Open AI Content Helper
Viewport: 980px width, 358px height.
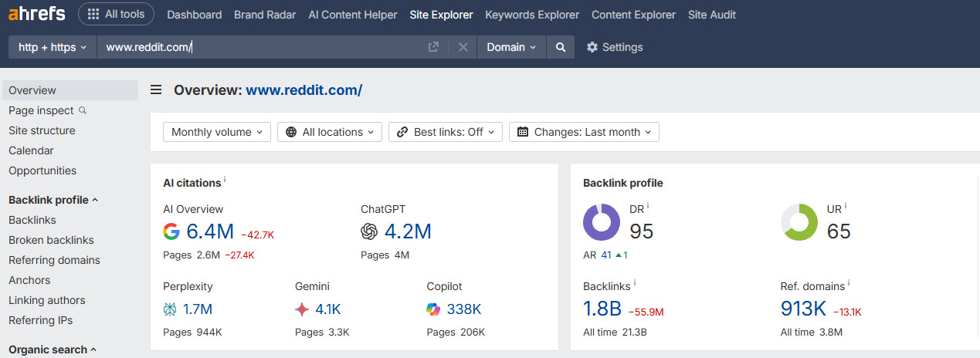click(x=353, y=15)
